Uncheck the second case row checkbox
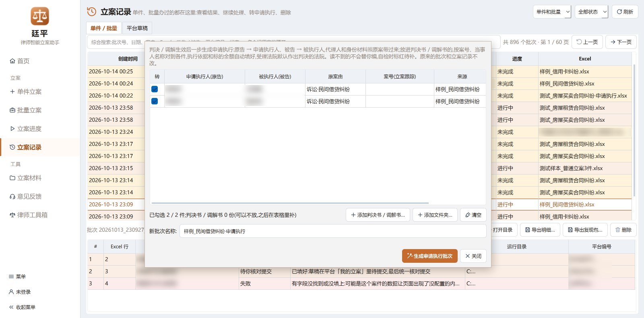Viewport: 644px width, 318px height. coord(155,101)
